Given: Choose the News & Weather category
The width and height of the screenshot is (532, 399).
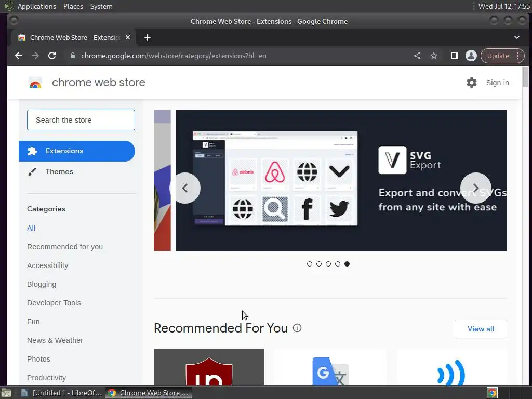Looking at the screenshot, I should click(x=55, y=340).
